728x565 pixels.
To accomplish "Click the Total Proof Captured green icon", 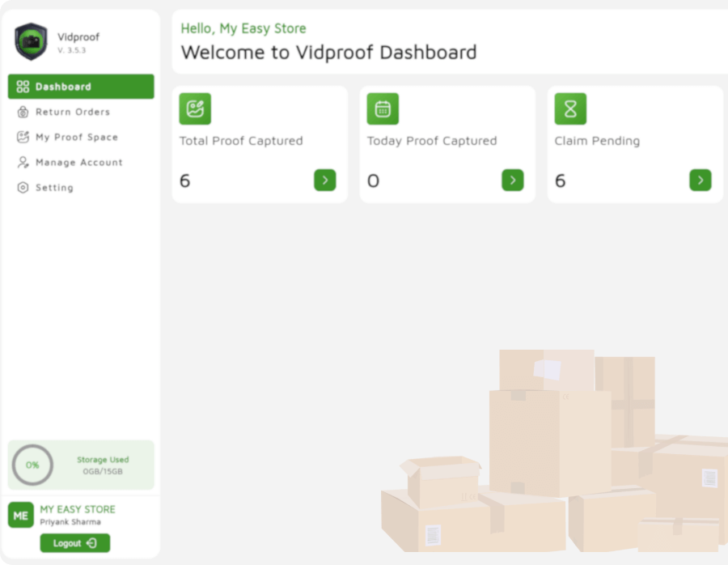I will click(195, 109).
